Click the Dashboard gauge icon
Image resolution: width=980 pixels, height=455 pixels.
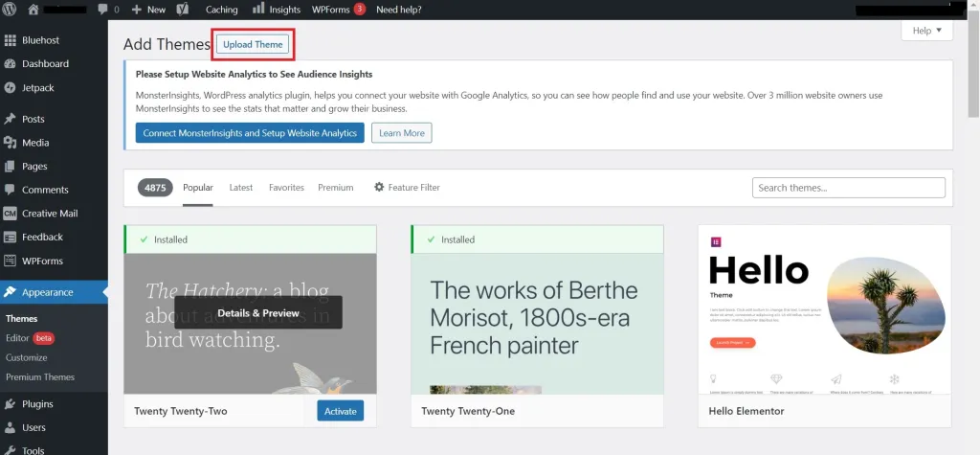click(10, 64)
